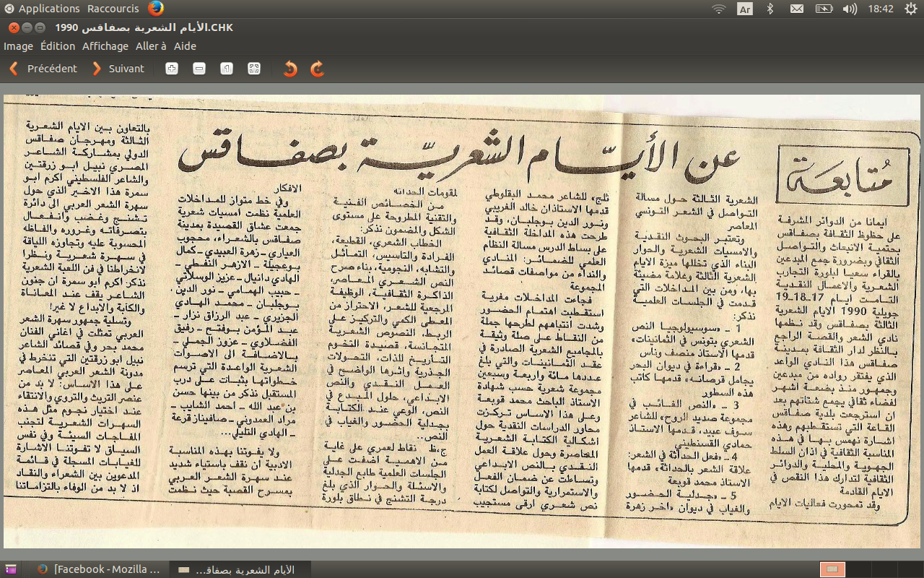
Task: Open the Image menu
Action: [18, 46]
